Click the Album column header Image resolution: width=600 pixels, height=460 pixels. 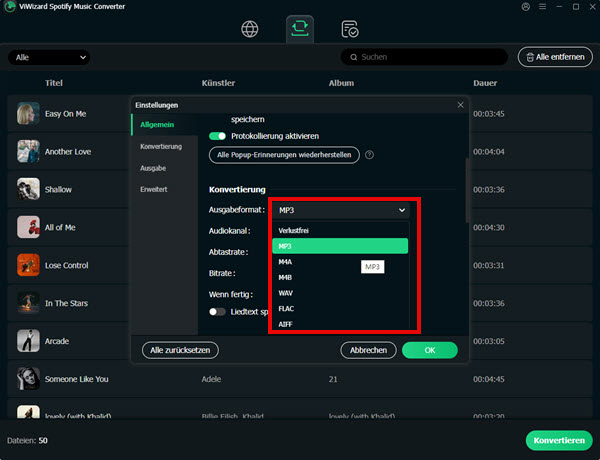(x=341, y=83)
